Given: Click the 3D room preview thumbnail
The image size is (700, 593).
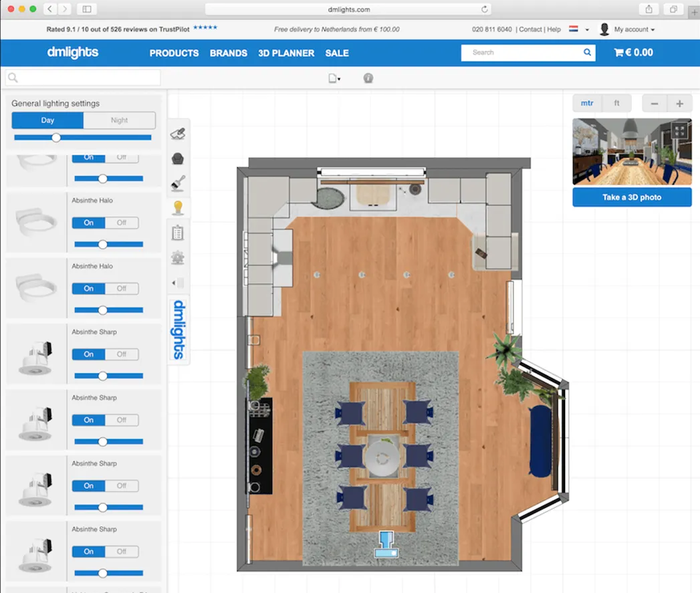Looking at the screenshot, I should (x=632, y=151).
